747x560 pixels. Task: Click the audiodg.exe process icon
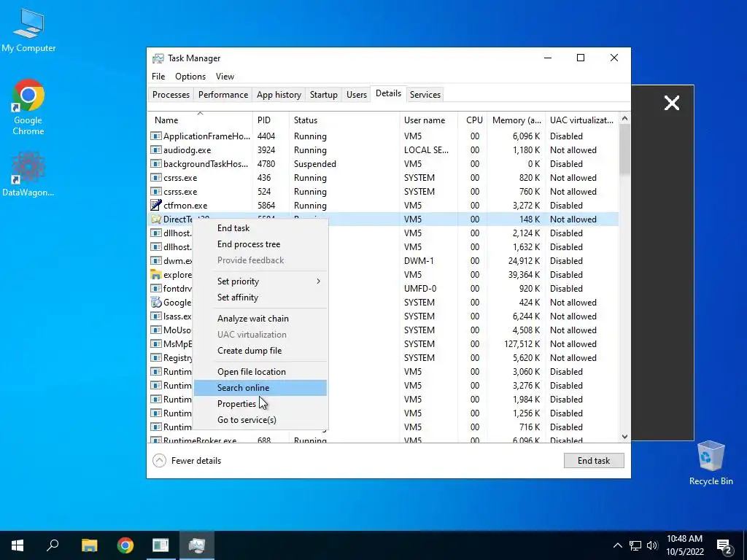pyautogui.click(x=156, y=150)
